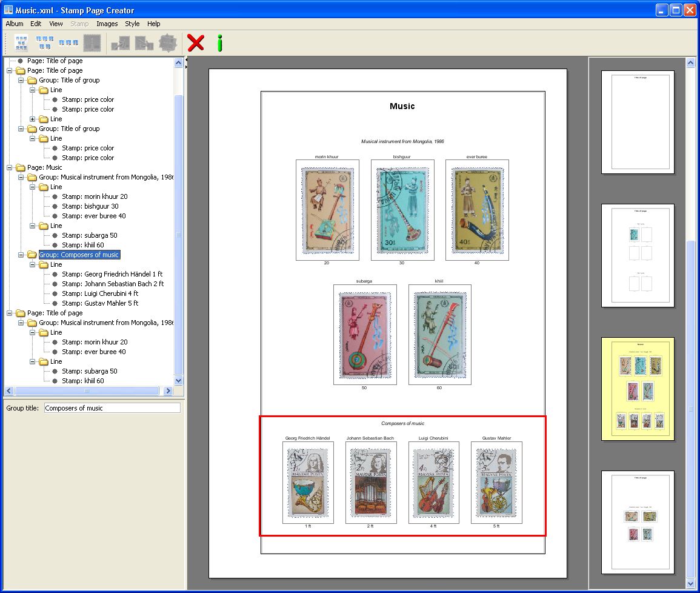Click the red X delete icon
700x593 pixels.
pos(195,42)
